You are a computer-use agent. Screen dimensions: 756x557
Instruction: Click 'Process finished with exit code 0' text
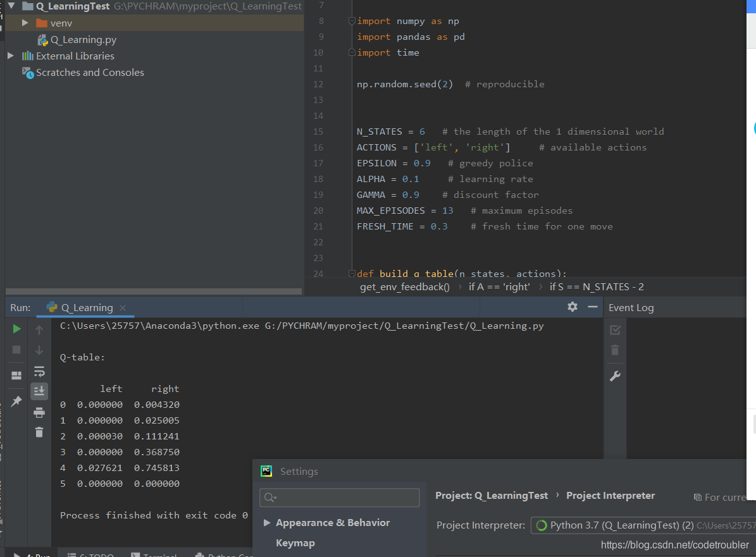point(154,515)
